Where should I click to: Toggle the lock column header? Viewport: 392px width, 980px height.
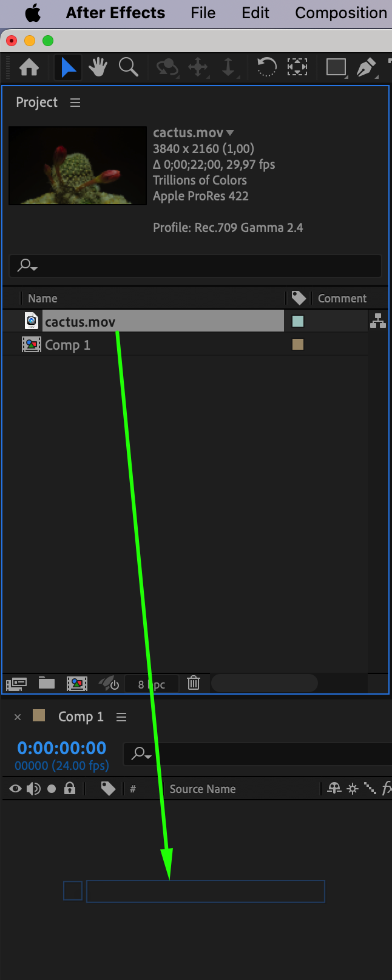click(70, 788)
